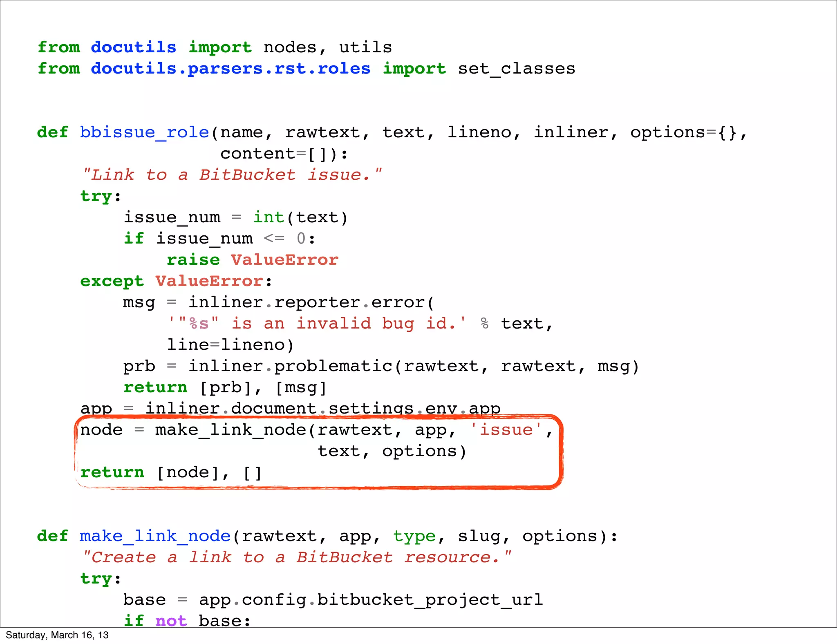This screenshot has height=644, width=837.
Task: Click 'prb = inliner.problematic(rawtext, rawtext, msg)' line
Action: [381, 366]
